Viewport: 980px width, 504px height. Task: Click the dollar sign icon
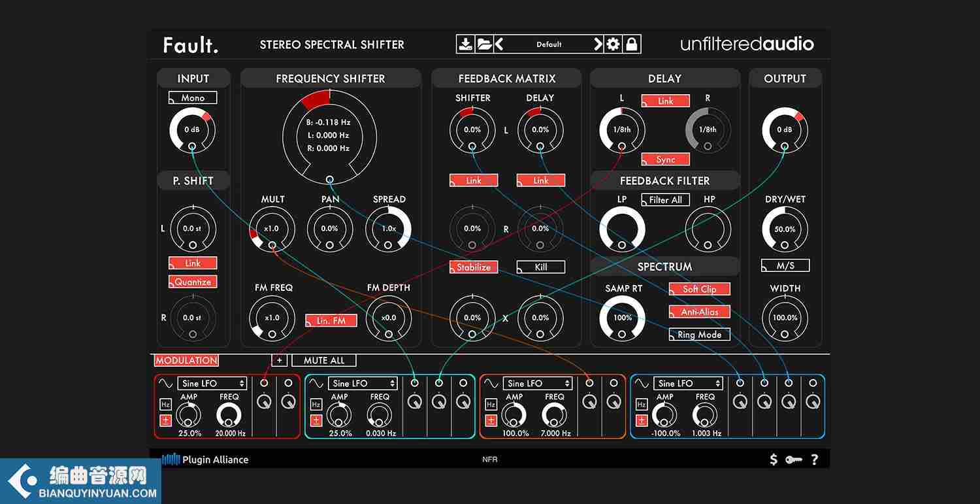pyautogui.click(x=774, y=460)
